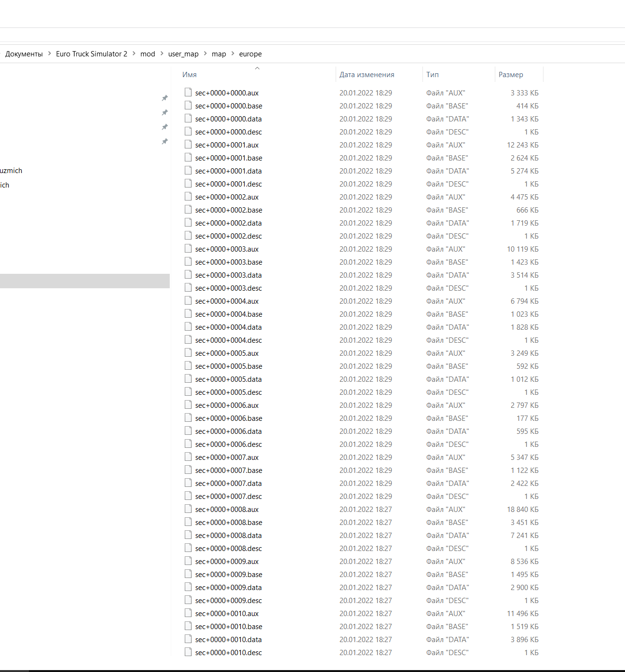Select file sec+0000+0007.data
Image resolution: width=625 pixels, height=672 pixels.
[229, 483]
